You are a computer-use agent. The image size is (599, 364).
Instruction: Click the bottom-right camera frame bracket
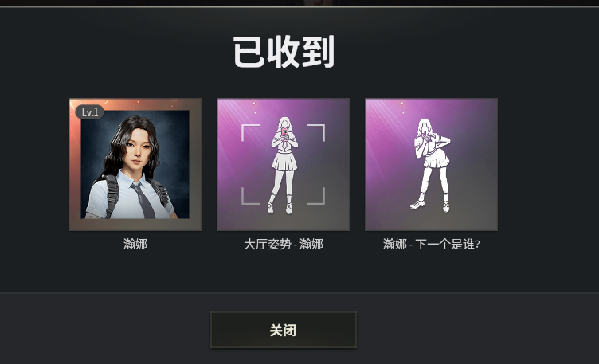(x=316, y=196)
